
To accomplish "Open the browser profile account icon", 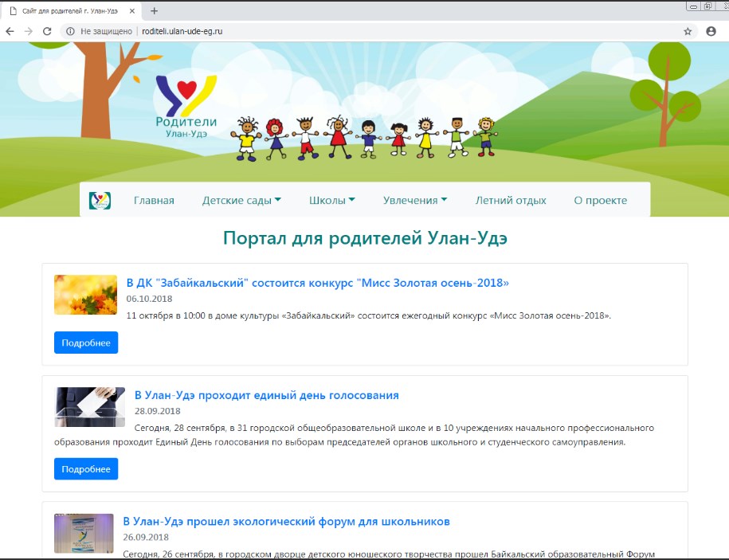I will [711, 31].
